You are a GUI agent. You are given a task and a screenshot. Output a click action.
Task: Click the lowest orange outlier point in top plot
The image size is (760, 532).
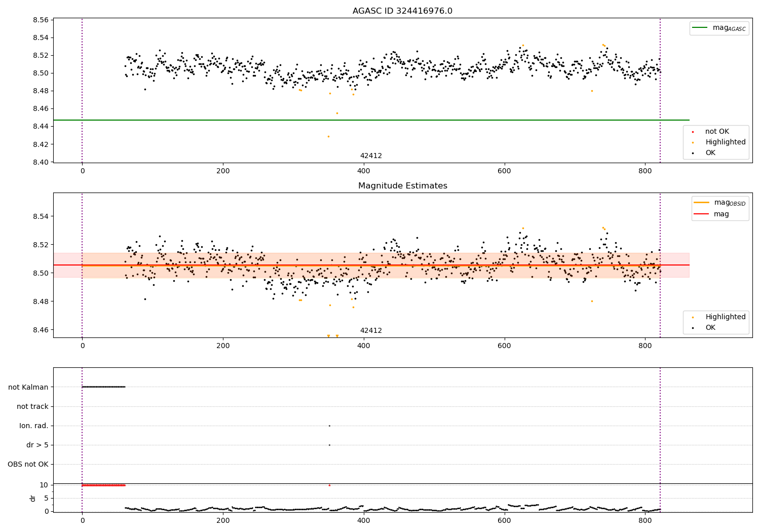(328, 136)
